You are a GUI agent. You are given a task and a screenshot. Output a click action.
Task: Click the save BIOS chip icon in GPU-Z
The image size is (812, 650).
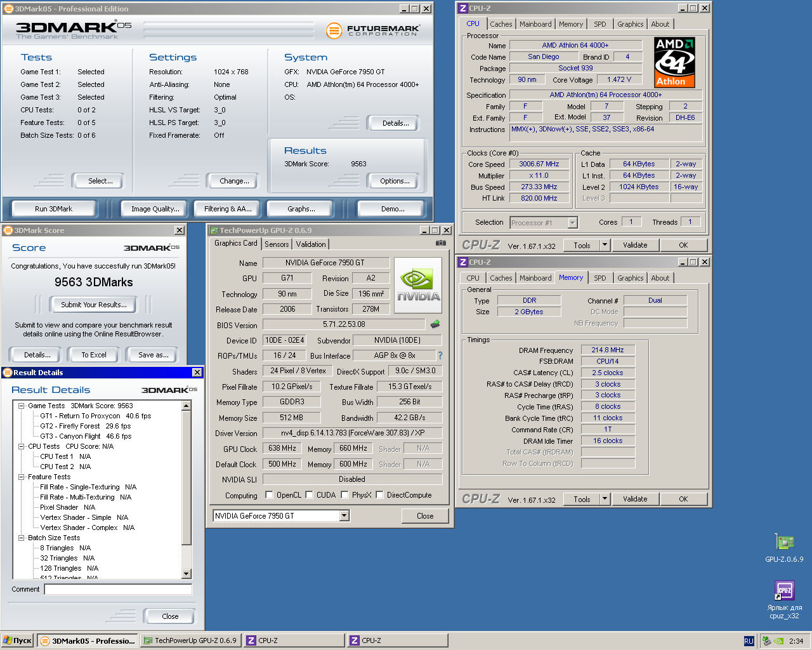pyautogui.click(x=435, y=324)
